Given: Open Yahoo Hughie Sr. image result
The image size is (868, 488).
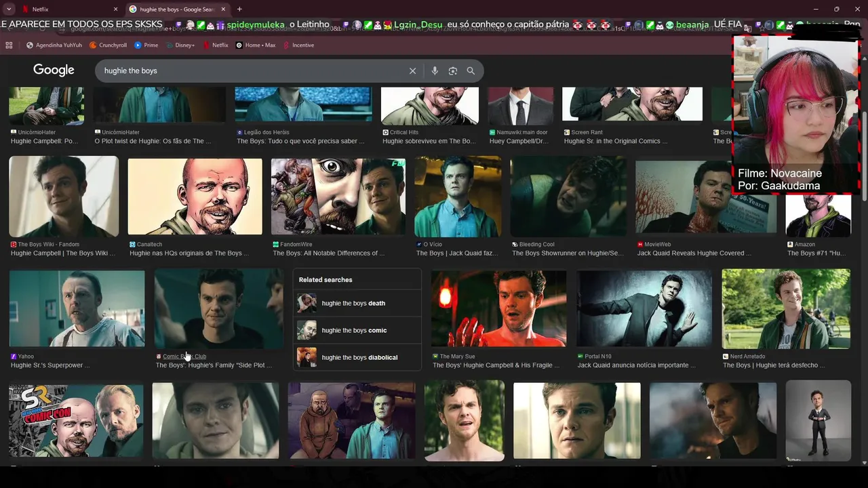Looking at the screenshot, I should (x=77, y=308).
